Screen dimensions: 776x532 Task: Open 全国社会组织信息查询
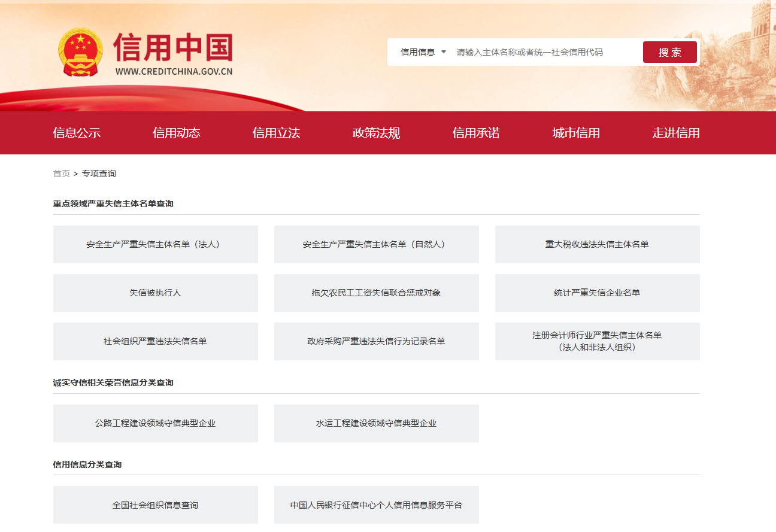[x=156, y=505]
